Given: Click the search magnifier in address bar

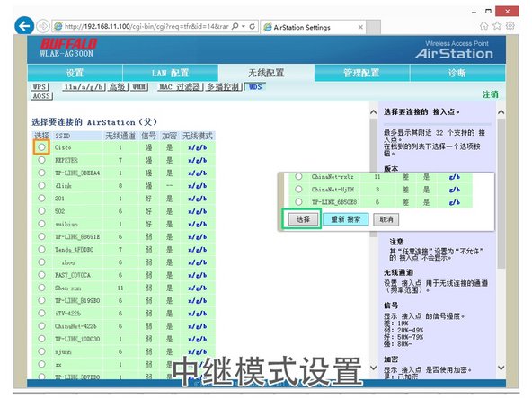Looking at the screenshot, I should coord(235,26).
